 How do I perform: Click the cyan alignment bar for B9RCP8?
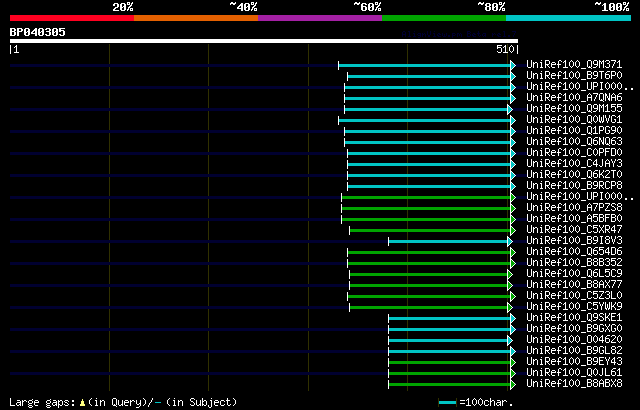coord(431,186)
